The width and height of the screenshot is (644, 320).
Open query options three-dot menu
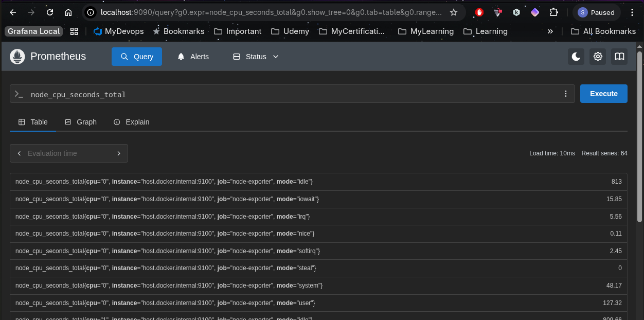click(566, 94)
